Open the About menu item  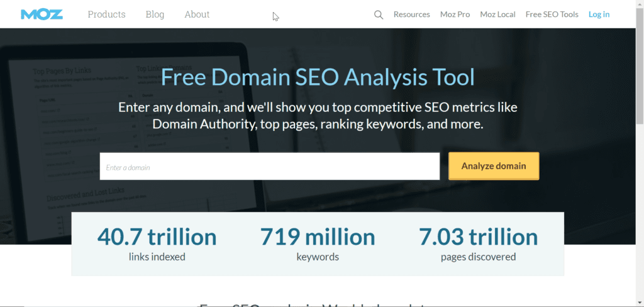(x=197, y=14)
